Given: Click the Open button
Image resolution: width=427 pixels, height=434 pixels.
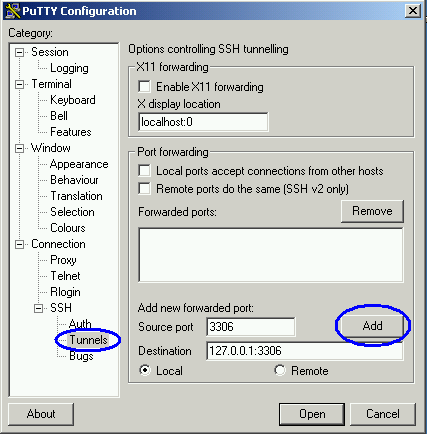Looking at the screenshot, I should [312, 414].
